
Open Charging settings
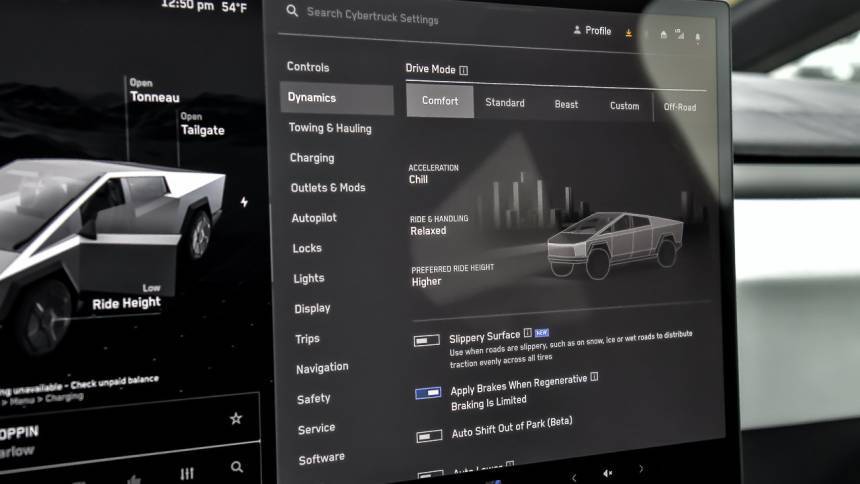tap(312, 158)
